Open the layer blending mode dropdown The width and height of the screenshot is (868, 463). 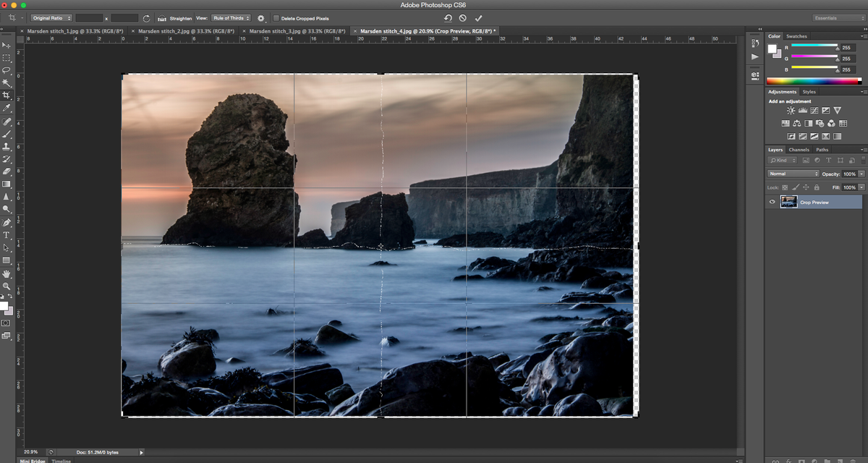point(793,174)
